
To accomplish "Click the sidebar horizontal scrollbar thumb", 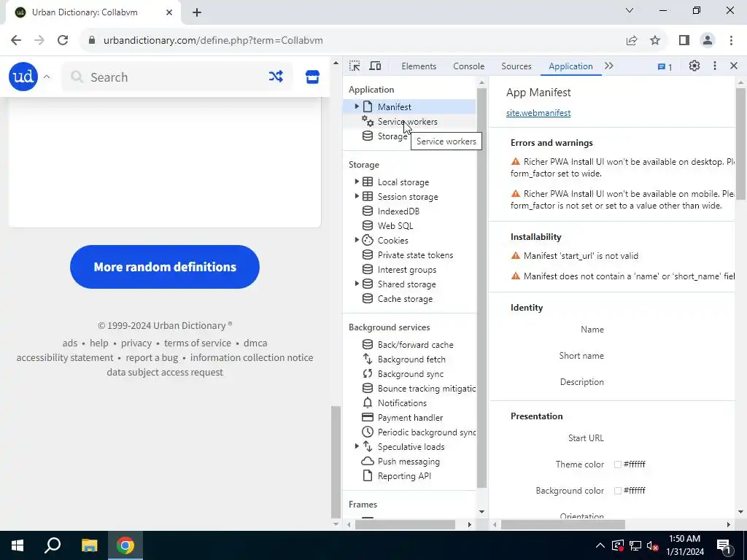I will click(405, 524).
